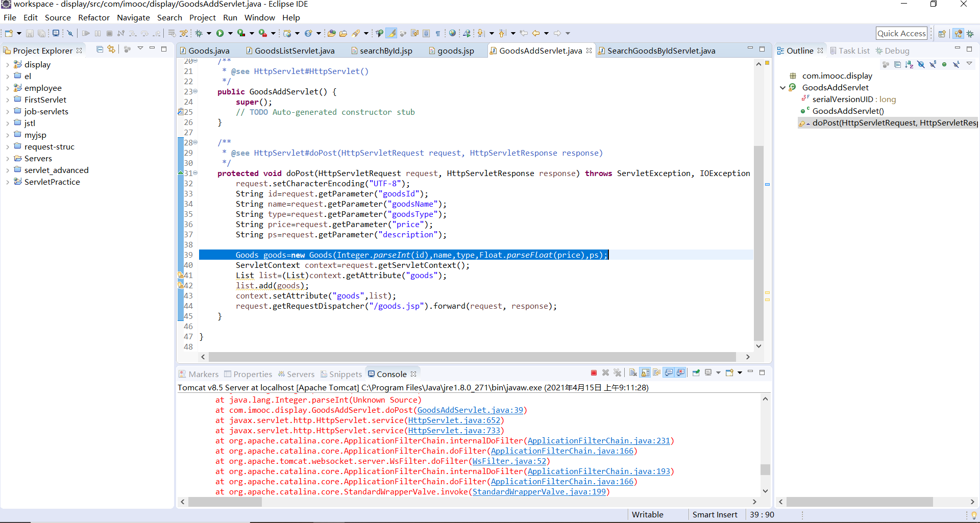The height and width of the screenshot is (523, 980).
Task: Toggle Hide Static Fields and Methods
Action: pos(933,64)
